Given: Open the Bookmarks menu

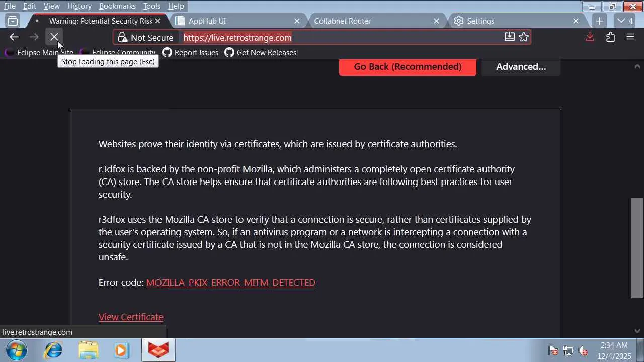Looking at the screenshot, I should [x=117, y=6].
